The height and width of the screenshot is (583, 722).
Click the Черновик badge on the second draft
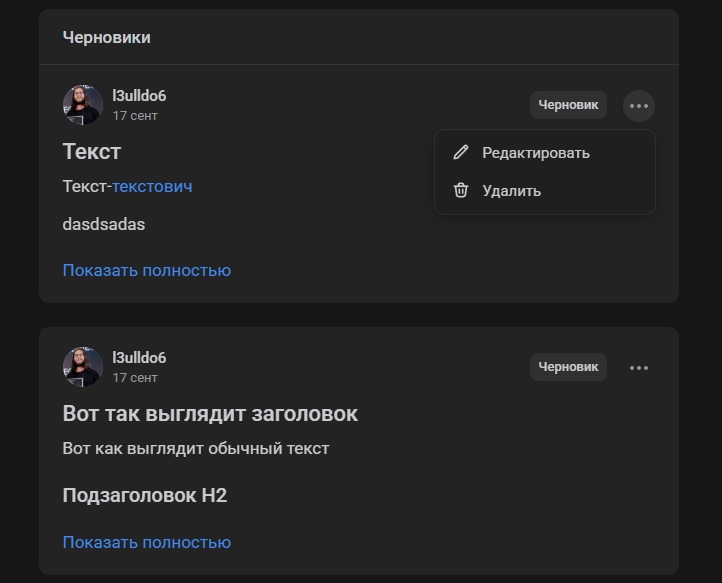568,367
